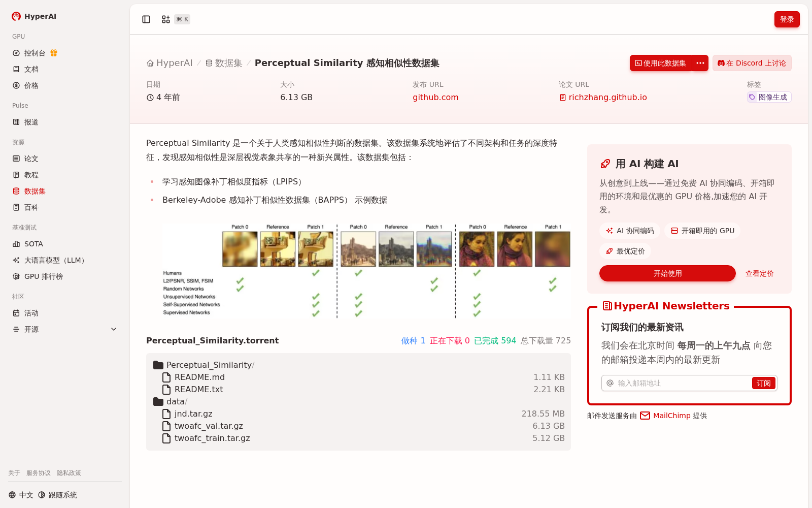Click the HyperAI logo icon

click(16, 16)
